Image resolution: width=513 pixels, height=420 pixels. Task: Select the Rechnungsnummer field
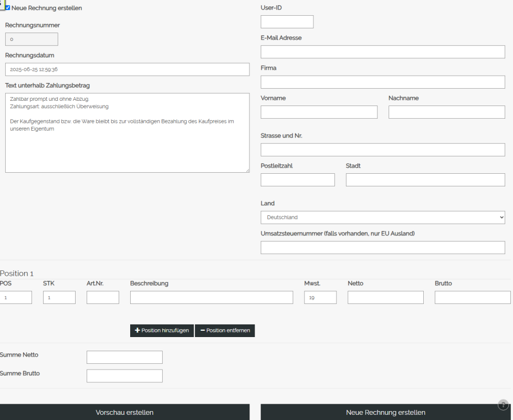tap(32, 39)
